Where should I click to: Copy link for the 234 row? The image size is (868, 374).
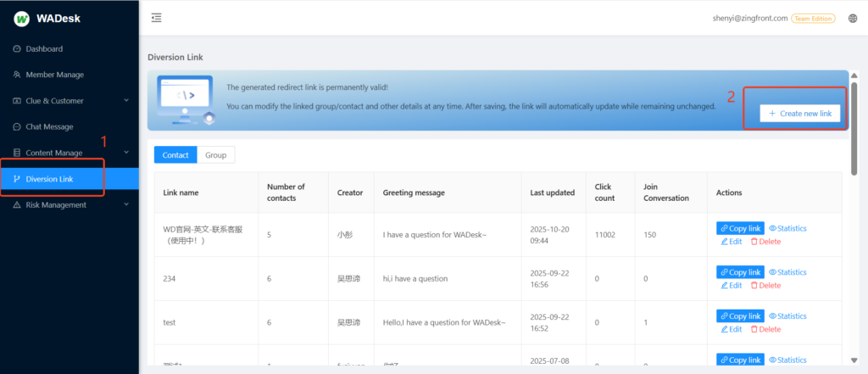coord(740,272)
